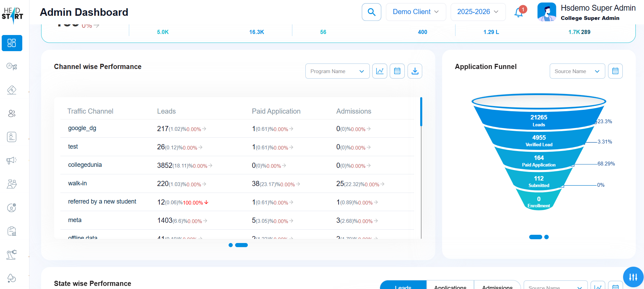This screenshot has width=644, height=289.
Task: Download the Channel wise Performance report
Action: click(x=415, y=71)
